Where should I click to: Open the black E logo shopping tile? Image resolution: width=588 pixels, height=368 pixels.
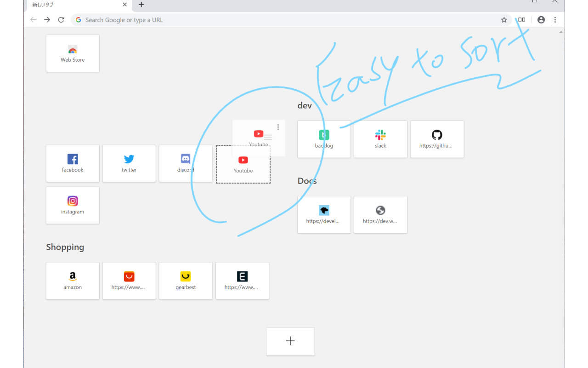[x=242, y=281]
